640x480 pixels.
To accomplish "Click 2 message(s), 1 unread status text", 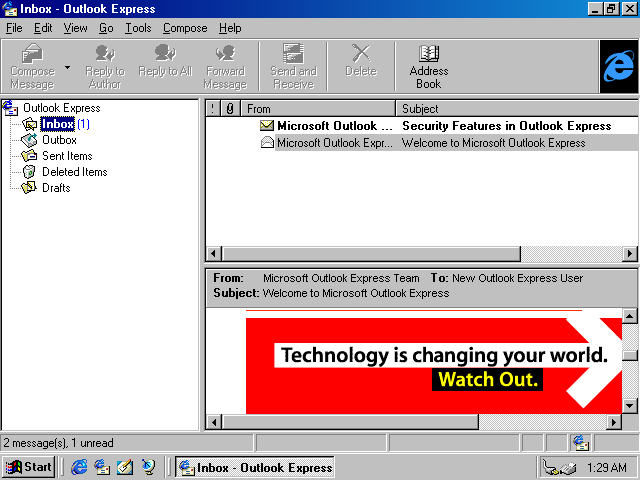I will pos(58,443).
